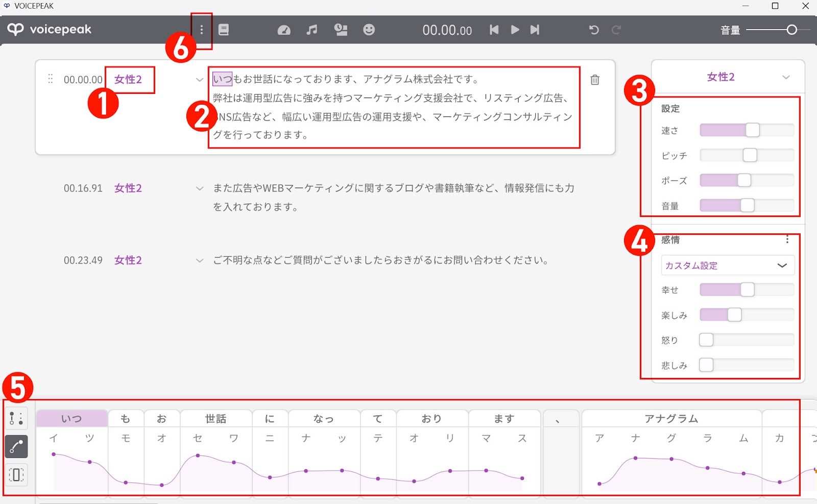The height and width of the screenshot is (504, 817).
Task: Expand the 女性2 narrator dropdown in right panel
Action: tap(786, 77)
